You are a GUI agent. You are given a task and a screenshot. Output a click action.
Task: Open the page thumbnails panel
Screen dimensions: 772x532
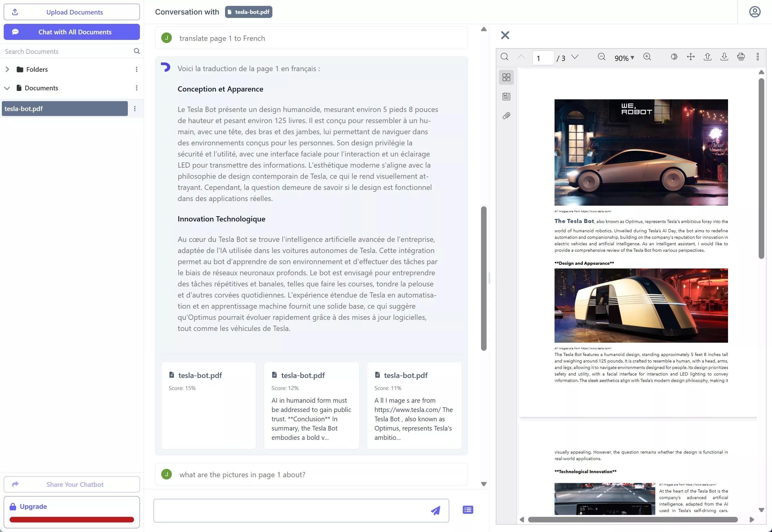[506, 77]
